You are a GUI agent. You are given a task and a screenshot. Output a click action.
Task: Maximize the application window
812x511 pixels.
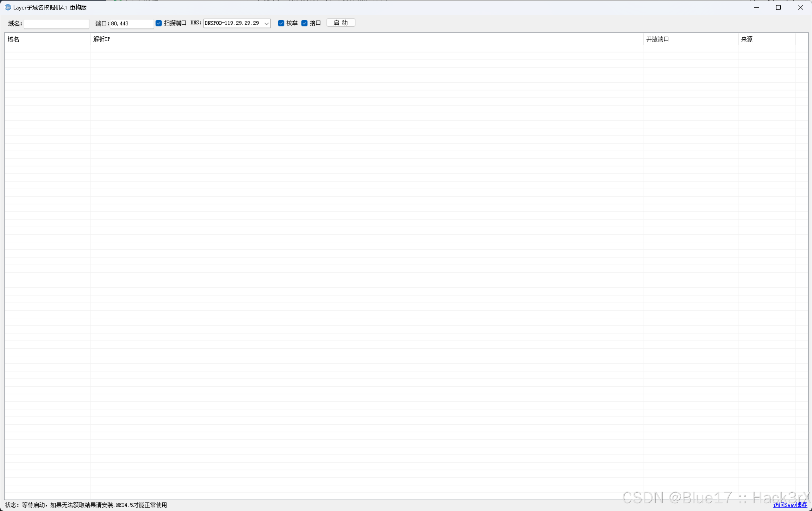point(778,7)
